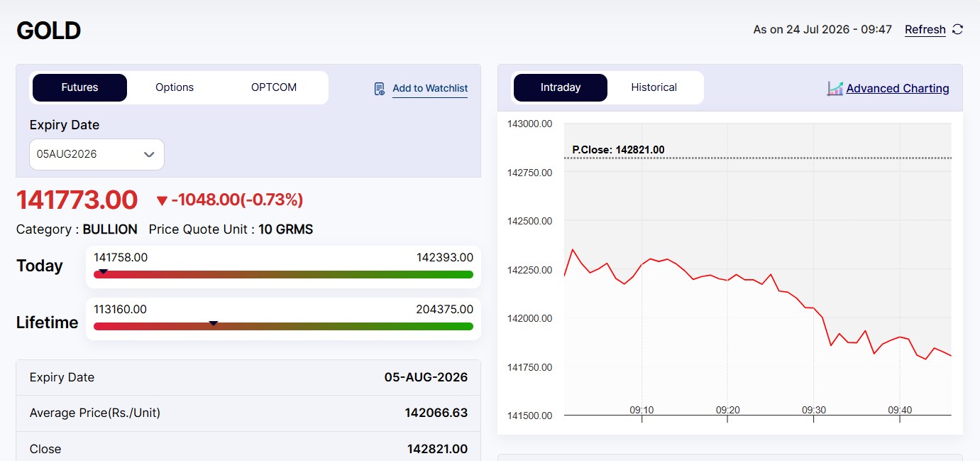Click the 09:40 time axis label
This screenshot has width=980, height=461.
pyautogui.click(x=900, y=410)
